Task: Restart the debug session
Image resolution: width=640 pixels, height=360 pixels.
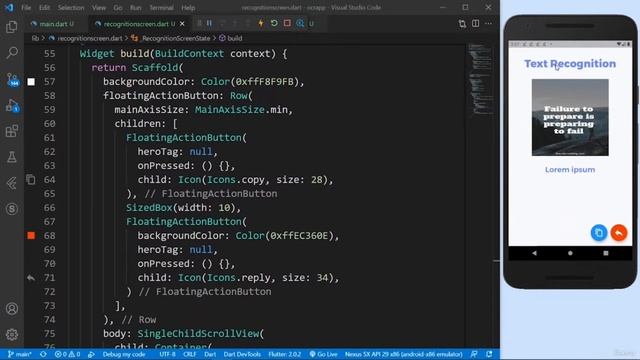Action: tap(274, 23)
